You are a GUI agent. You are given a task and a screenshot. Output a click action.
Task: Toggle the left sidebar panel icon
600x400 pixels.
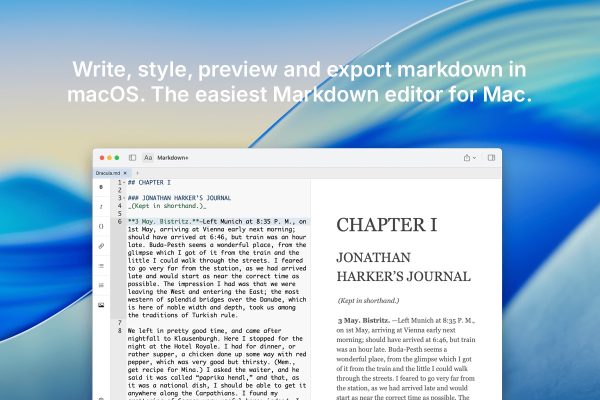coord(132,158)
